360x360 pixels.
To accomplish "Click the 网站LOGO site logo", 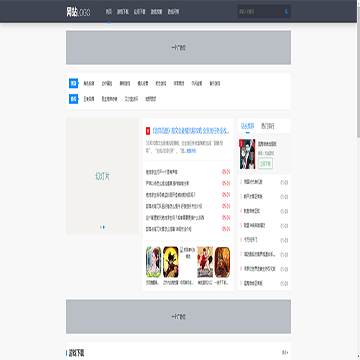I will click(x=78, y=12).
